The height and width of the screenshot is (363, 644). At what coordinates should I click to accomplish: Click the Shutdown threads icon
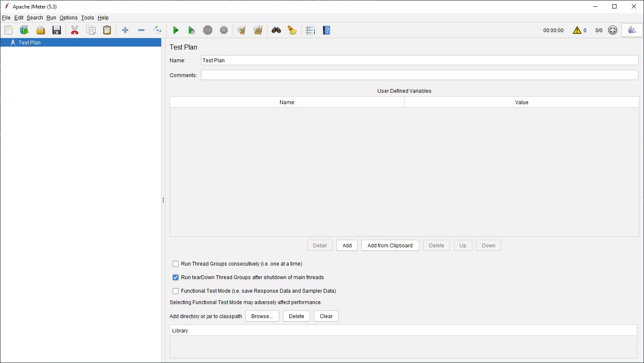click(x=224, y=30)
